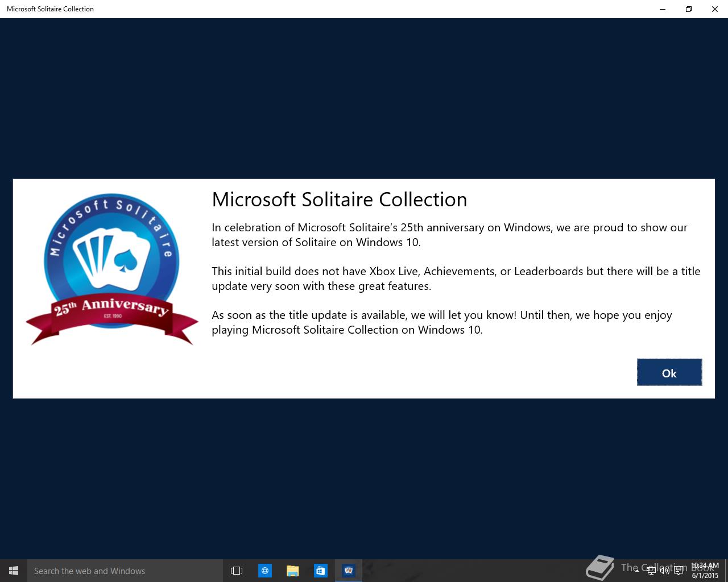The height and width of the screenshot is (582, 728).
Task: Open the Windows Store taskbar icon
Action: (321, 571)
